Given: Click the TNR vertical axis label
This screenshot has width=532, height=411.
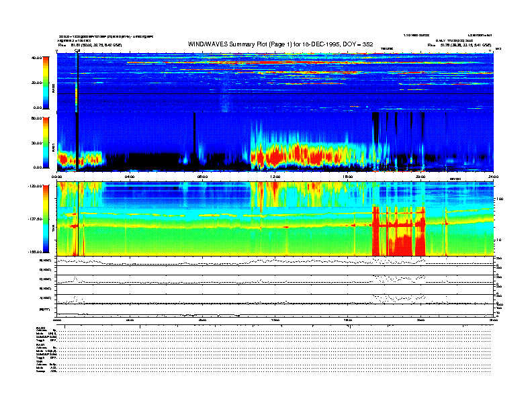Looking at the screenshot, I should 53,230.
